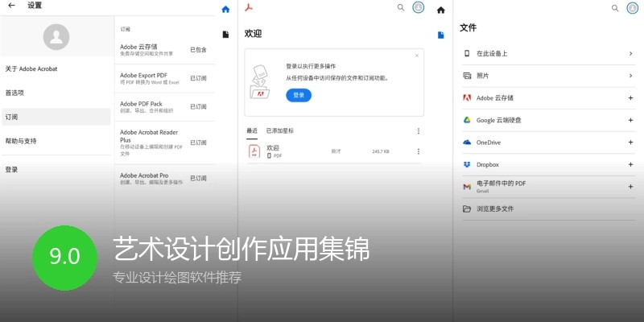Open 照片 location
The width and height of the screenshot is (644, 322).
click(x=548, y=76)
